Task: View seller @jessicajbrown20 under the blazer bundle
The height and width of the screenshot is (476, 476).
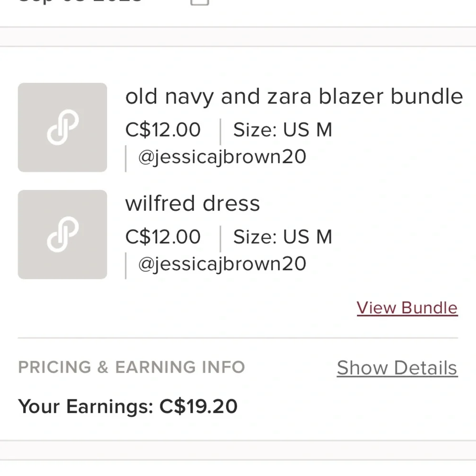Action: 222,157
